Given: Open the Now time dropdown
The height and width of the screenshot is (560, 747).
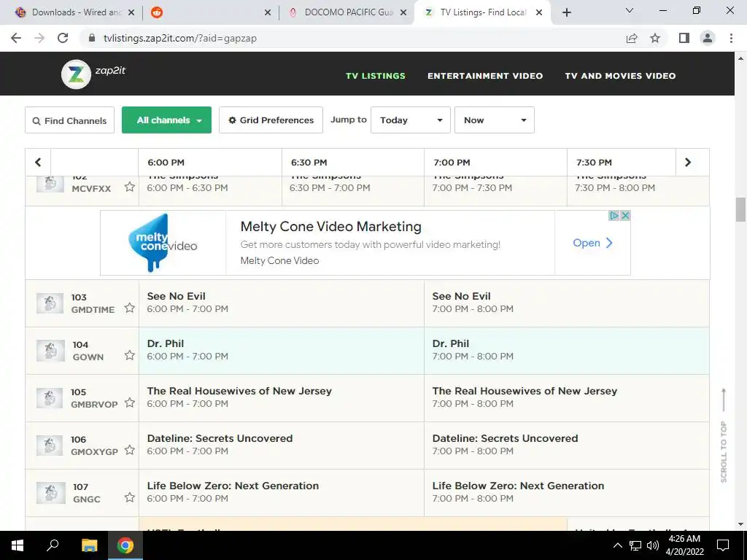Looking at the screenshot, I should click(495, 120).
